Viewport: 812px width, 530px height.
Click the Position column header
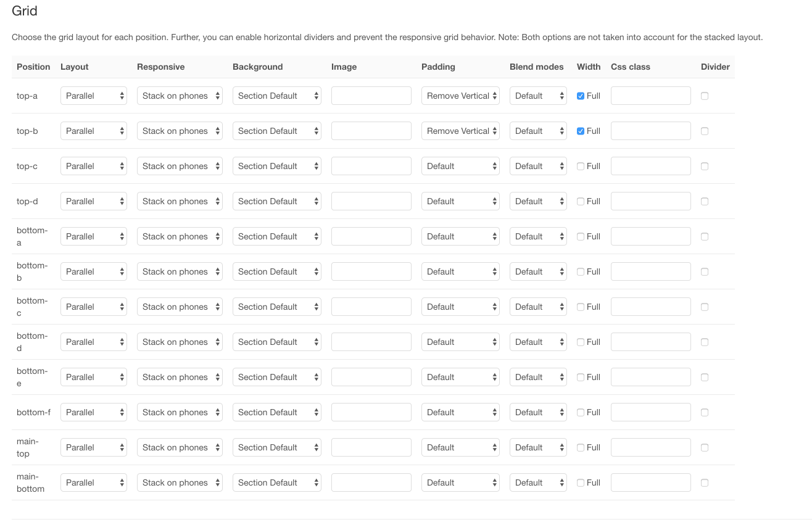pyautogui.click(x=33, y=67)
